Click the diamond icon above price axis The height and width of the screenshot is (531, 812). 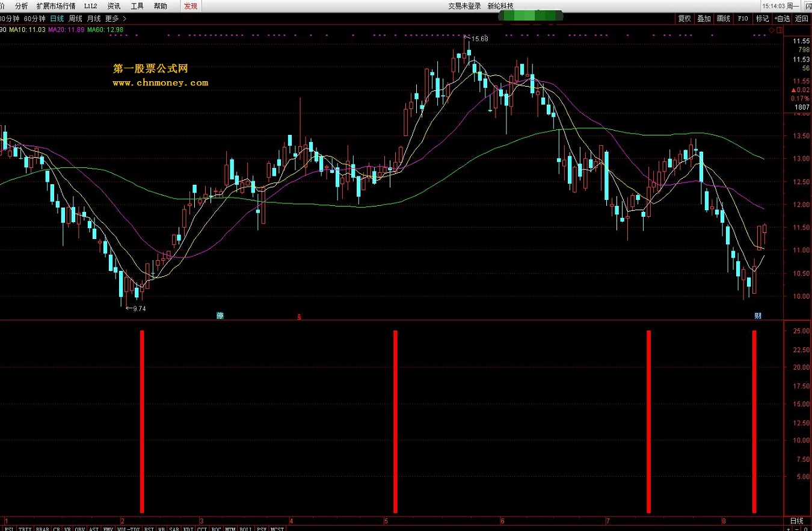[772, 30]
